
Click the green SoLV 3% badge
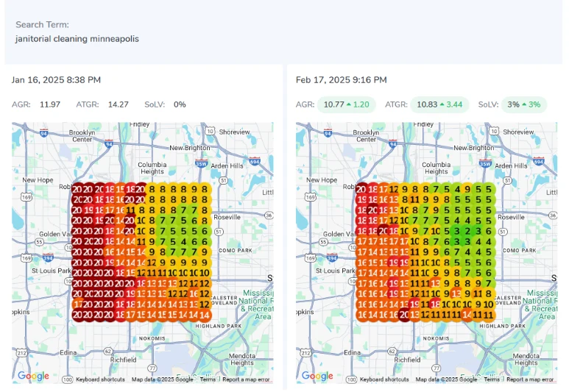(523, 104)
